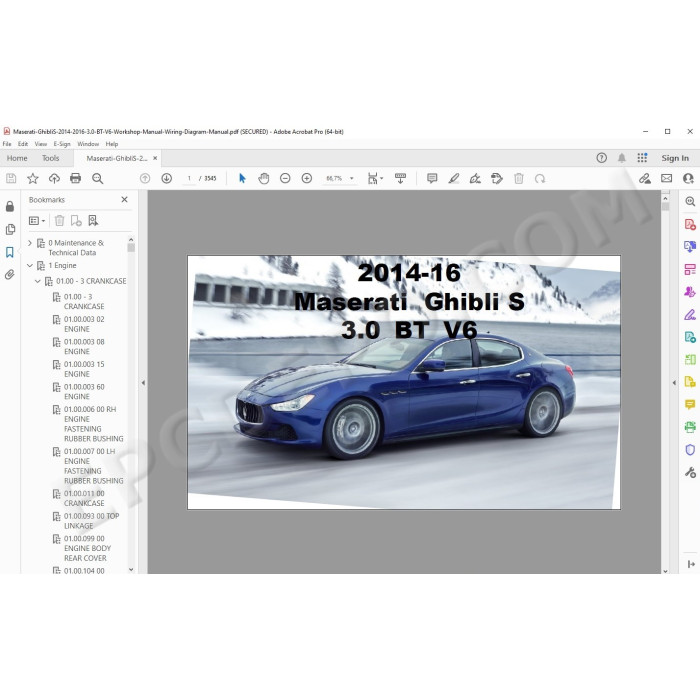Click the Delete trash icon in toolbar
Screen dimensions: 700x700
[519, 179]
